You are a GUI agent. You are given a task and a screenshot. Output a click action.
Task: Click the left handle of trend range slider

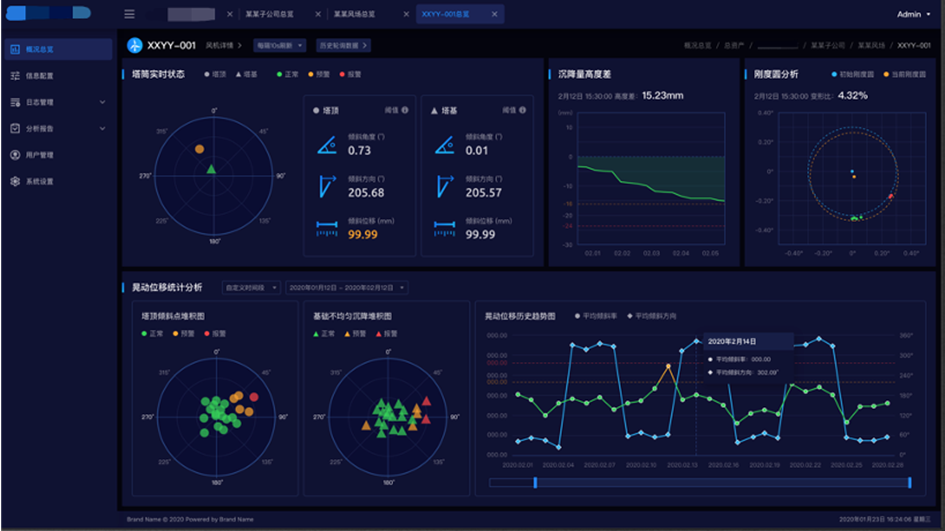535,482
